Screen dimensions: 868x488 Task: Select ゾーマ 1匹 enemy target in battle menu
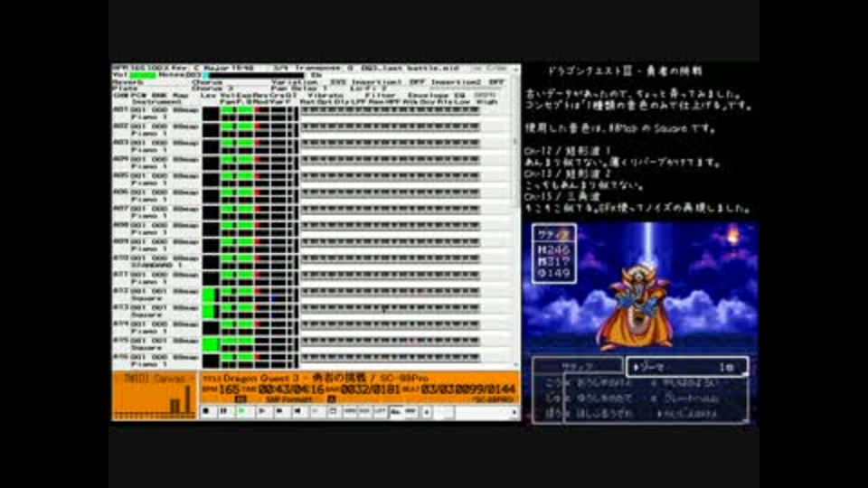686,367
